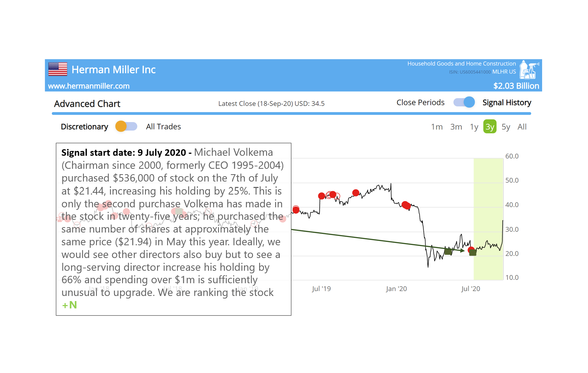
Task: Click the Close Periods label
Action: 420,103
